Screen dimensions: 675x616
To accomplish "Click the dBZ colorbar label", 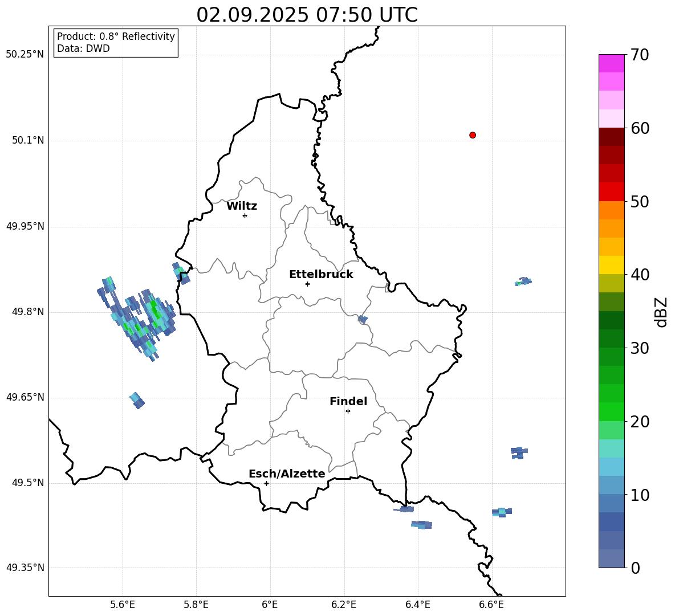I will 662,312.
